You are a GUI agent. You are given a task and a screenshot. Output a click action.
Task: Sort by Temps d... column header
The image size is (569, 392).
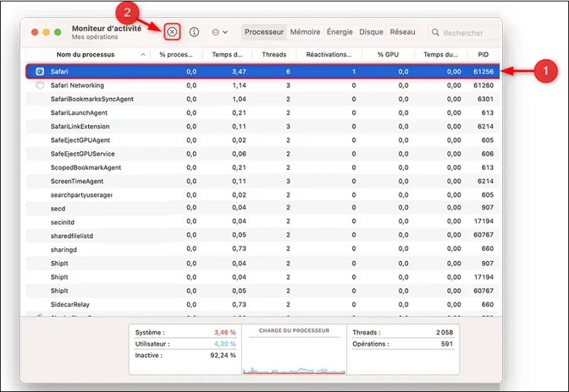pyautogui.click(x=227, y=55)
